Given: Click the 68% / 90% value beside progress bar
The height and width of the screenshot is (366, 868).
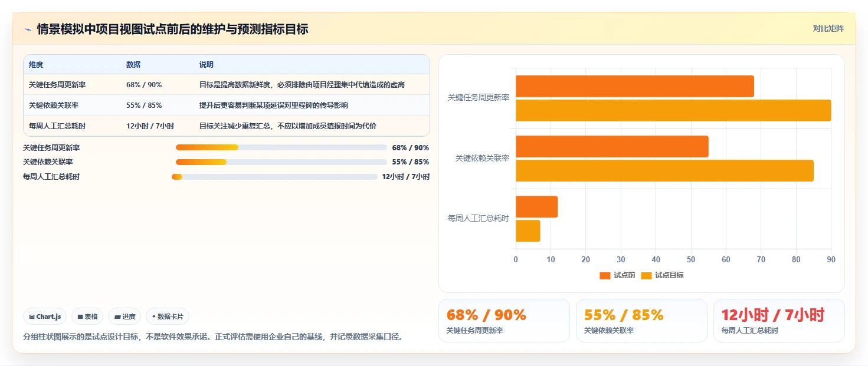Looking at the screenshot, I should 411,148.
